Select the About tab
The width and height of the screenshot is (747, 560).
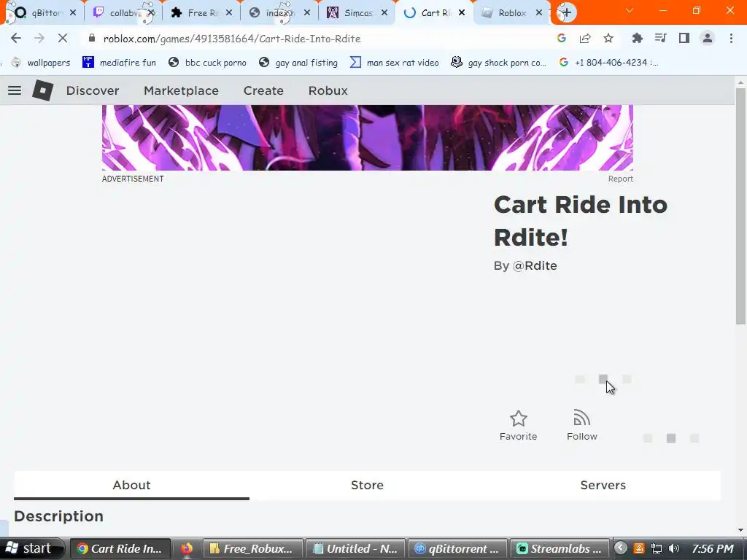(x=131, y=485)
